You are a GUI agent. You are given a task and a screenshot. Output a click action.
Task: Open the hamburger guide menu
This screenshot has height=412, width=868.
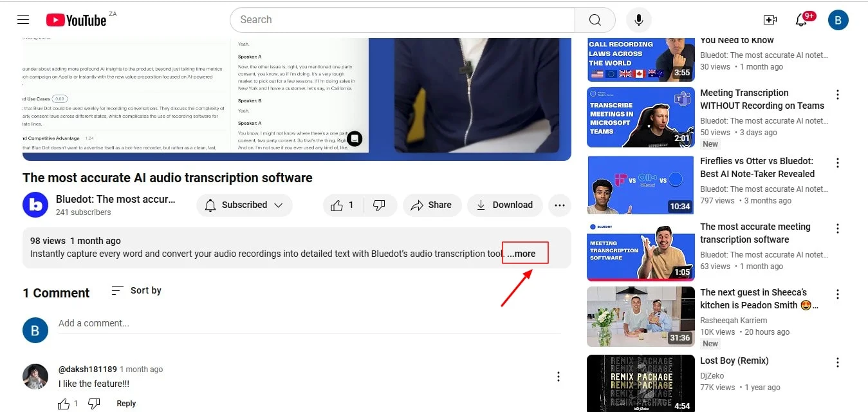coord(23,20)
